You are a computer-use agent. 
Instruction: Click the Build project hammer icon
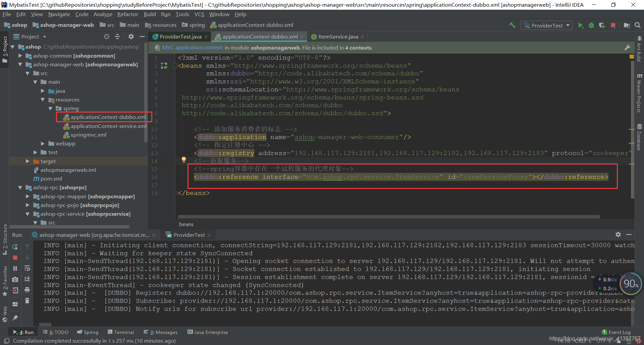[x=512, y=25]
